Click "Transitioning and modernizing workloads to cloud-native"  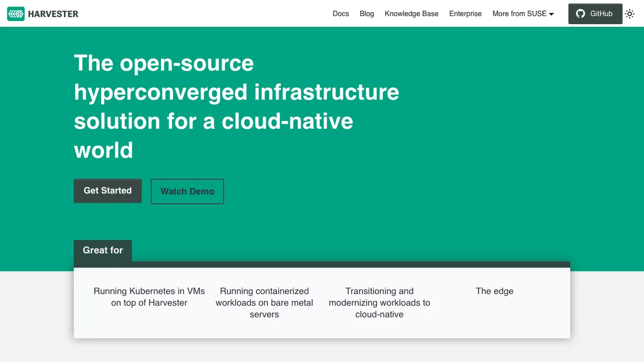[x=379, y=303]
